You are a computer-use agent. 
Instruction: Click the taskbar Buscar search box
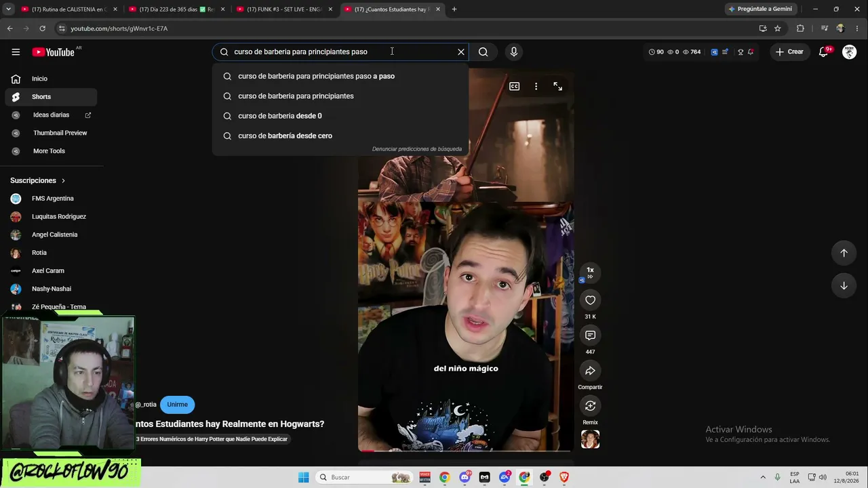[x=365, y=477]
